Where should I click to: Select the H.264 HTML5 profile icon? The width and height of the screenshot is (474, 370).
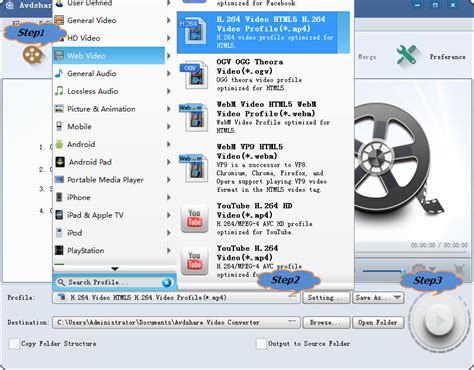194,32
